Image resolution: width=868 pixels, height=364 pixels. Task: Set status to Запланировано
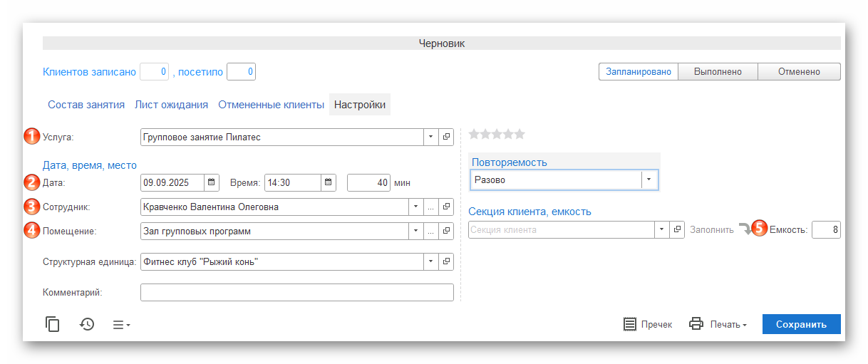(x=638, y=72)
